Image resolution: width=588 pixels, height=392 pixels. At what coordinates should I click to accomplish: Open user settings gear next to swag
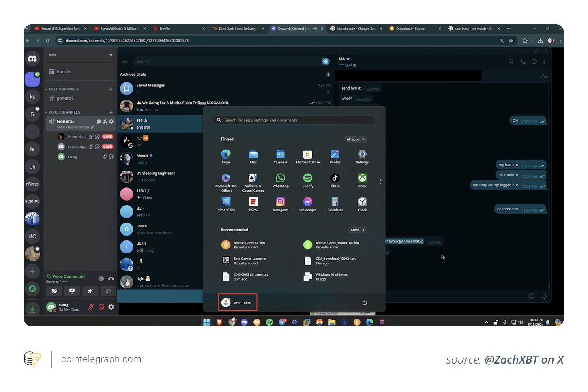coord(111,307)
